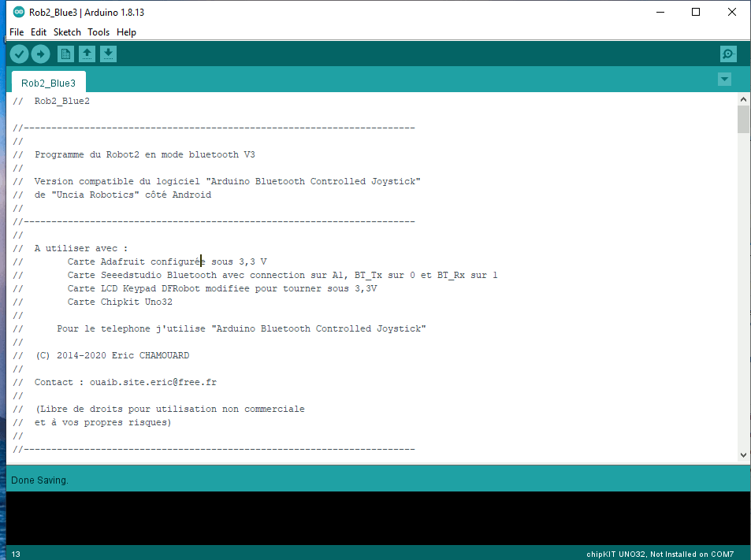Maximize the Arduino window
Screen dimensions: 751x560
tap(696, 13)
